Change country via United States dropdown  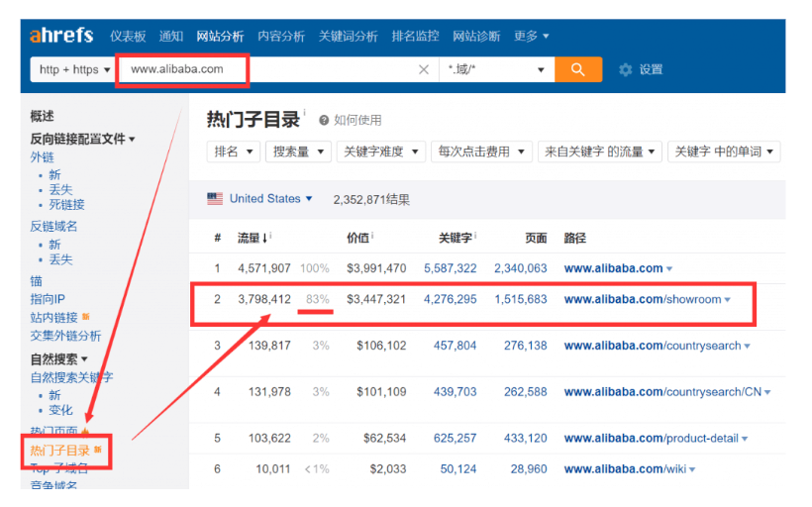pyautogui.click(x=270, y=198)
